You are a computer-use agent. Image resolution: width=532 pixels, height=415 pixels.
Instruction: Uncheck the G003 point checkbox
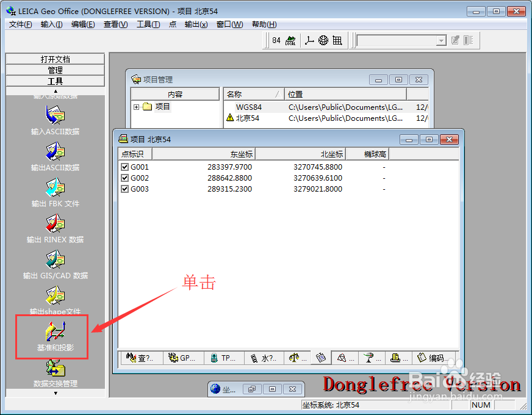(x=124, y=189)
